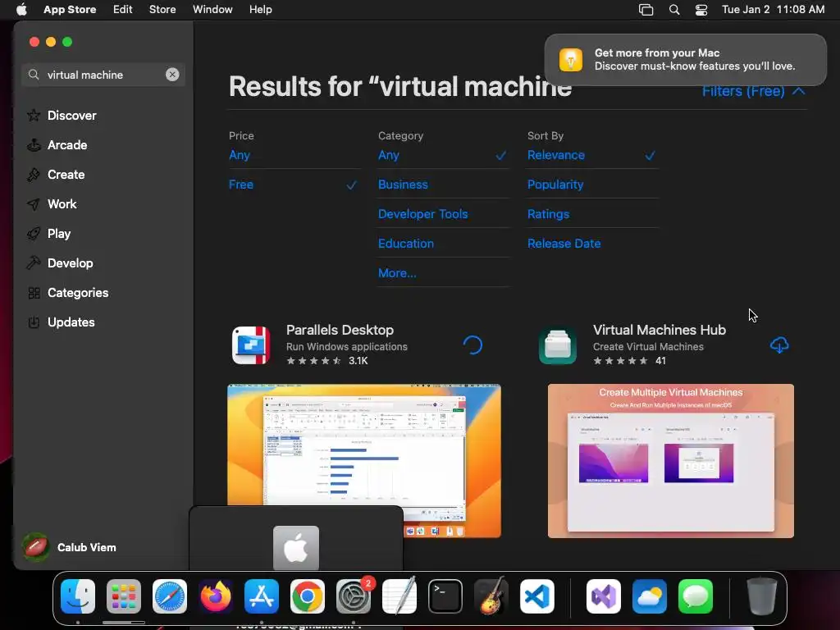Open Launchpad from the Dock
The width and height of the screenshot is (840, 630).
pyautogui.click(x=124, y=596)
